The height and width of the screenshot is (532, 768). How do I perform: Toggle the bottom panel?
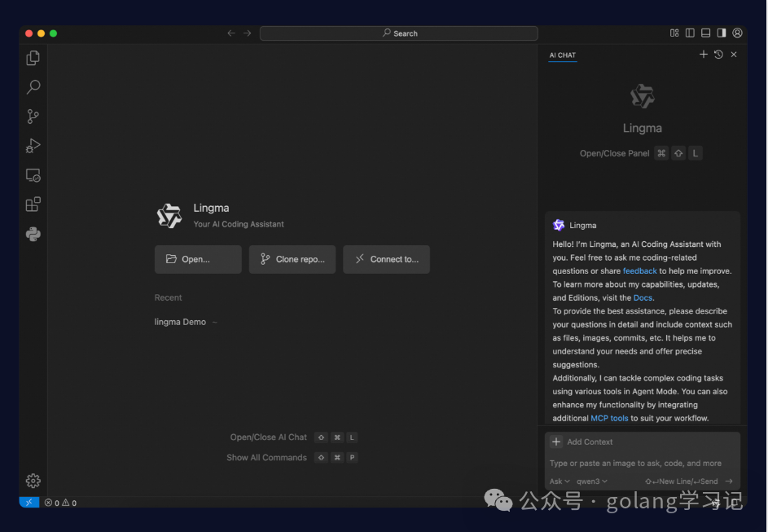pos(706,33)
